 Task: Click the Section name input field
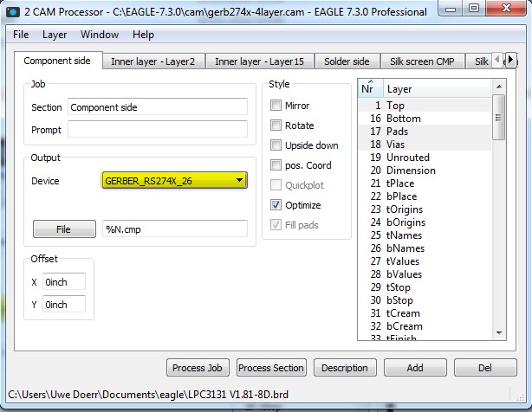coord(157,107)
